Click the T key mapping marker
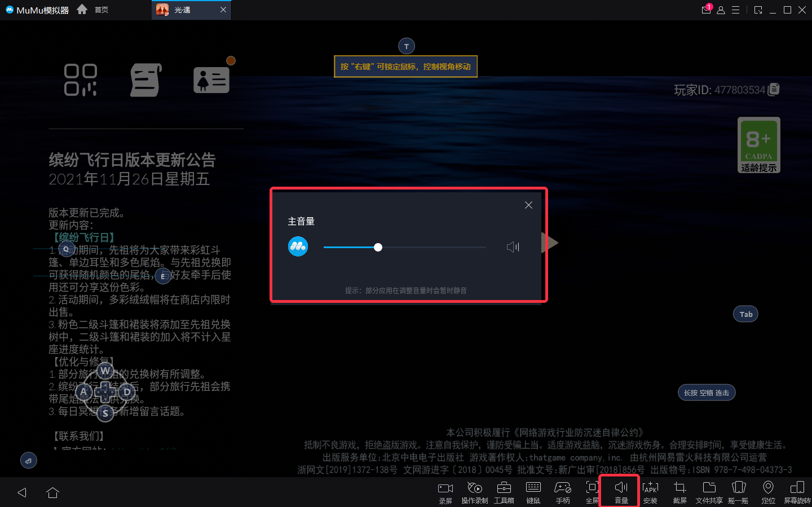This screenshot has width=812, height=507. point(407,46)
